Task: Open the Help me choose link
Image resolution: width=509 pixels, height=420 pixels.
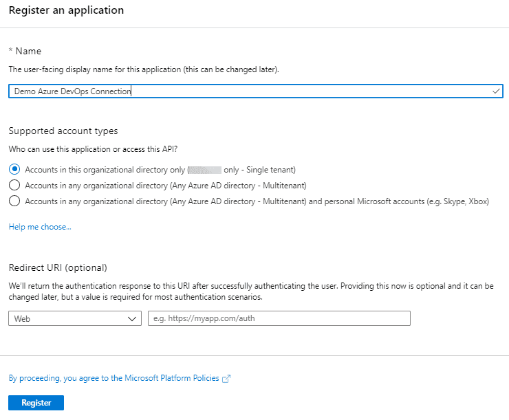Action: (x=40, y=227)
